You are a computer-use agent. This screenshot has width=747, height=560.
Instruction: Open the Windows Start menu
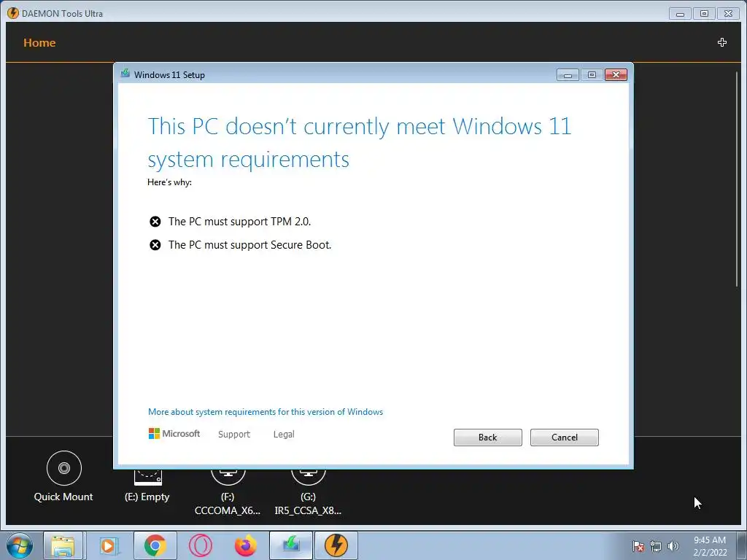pos(20,545)
